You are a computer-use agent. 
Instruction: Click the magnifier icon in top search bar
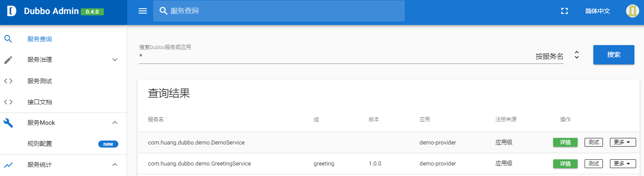coord(164,11)
